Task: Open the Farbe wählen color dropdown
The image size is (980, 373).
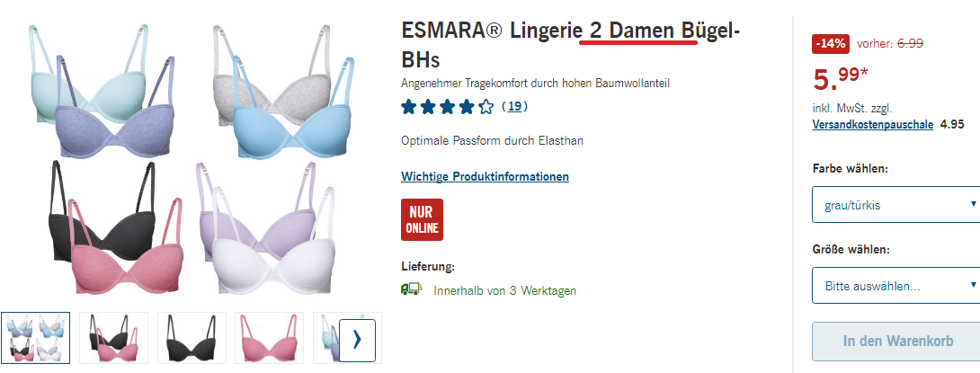Action: pos(895,204)
